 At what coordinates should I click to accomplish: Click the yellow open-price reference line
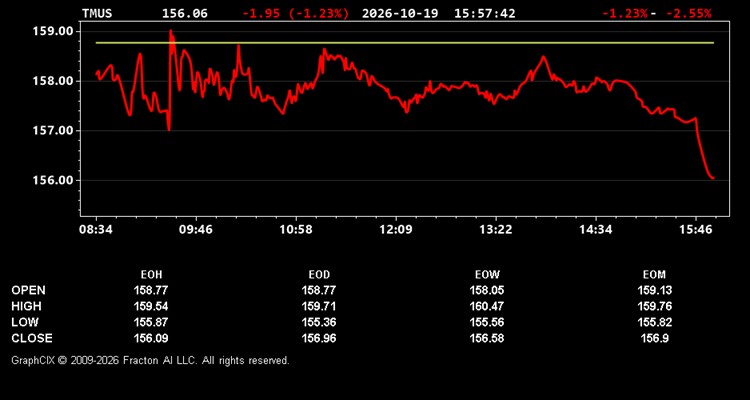(x=405, y=43)
